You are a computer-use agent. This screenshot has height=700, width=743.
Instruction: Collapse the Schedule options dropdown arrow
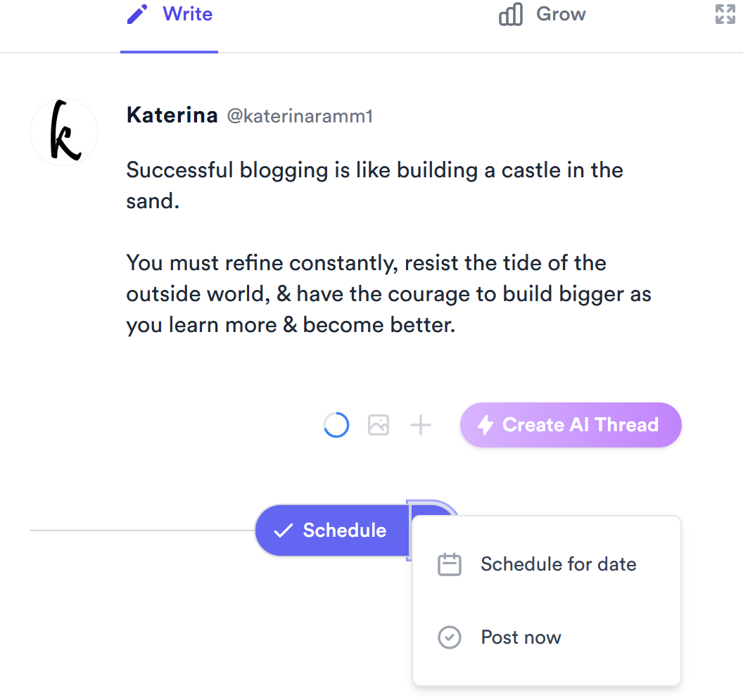click(x=432, y=509)
